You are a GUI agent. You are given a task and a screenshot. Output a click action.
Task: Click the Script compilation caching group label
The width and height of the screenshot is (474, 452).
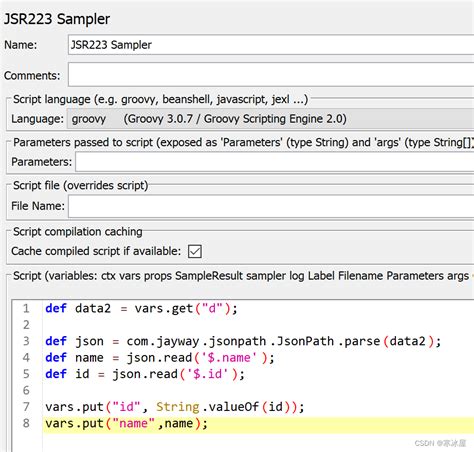(78, 231)
